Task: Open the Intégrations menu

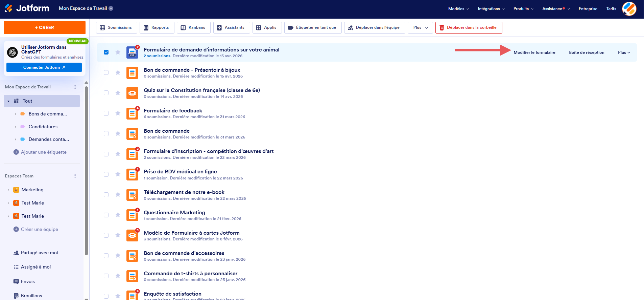Action: pyautogui.click(x=491, y=9)
